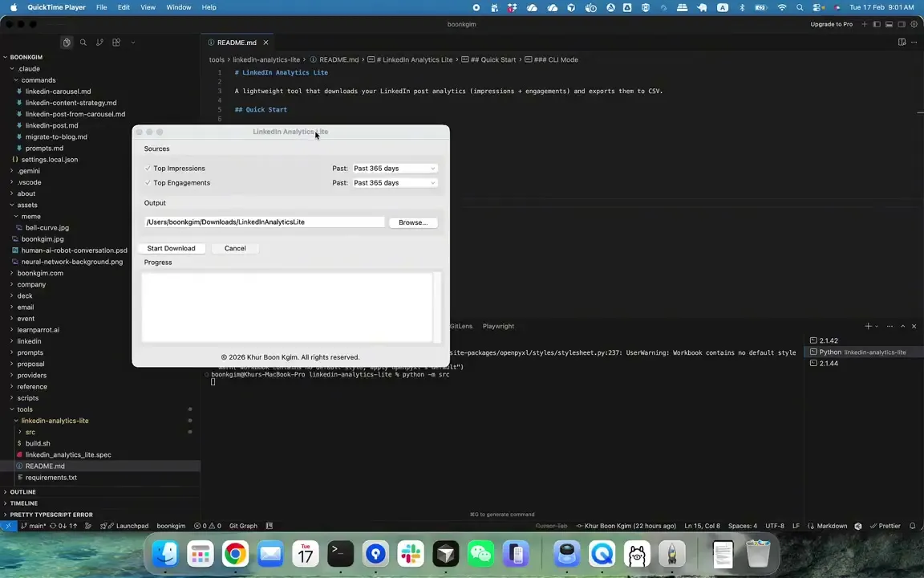Click the sync changes status indicator
Viewport: 924px width, 578px height.
tap(63, 526)
